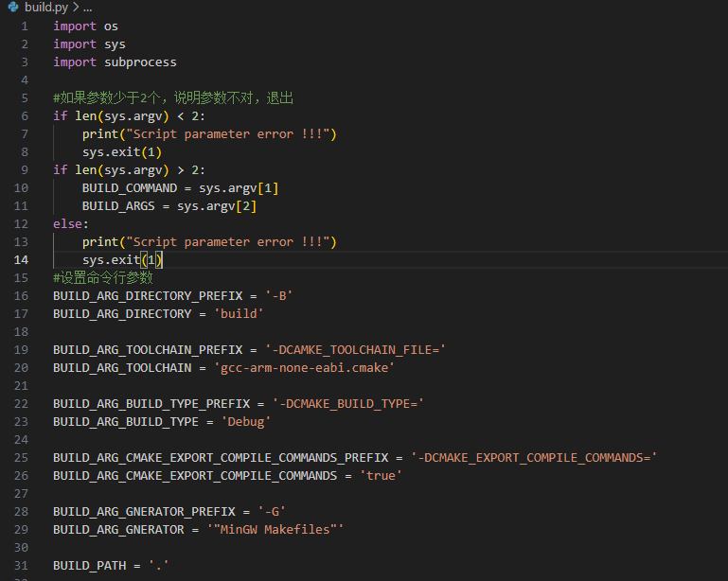The height and width of the screenshot is (581, 728).
Task: Click BUILD_ARG_GNERATOR on line 29
Action: click(x=118, y=530)
